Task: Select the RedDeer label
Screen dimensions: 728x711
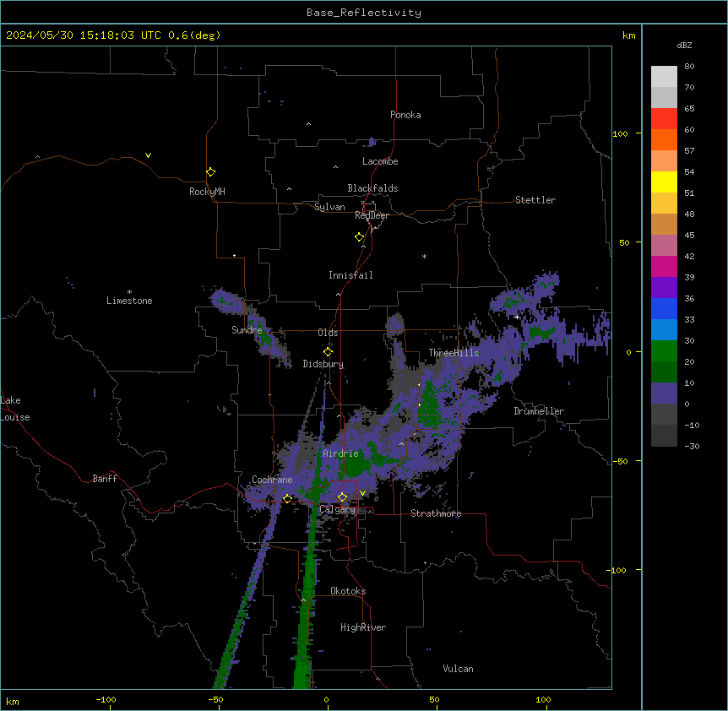Action: click(x=372, y=215)
